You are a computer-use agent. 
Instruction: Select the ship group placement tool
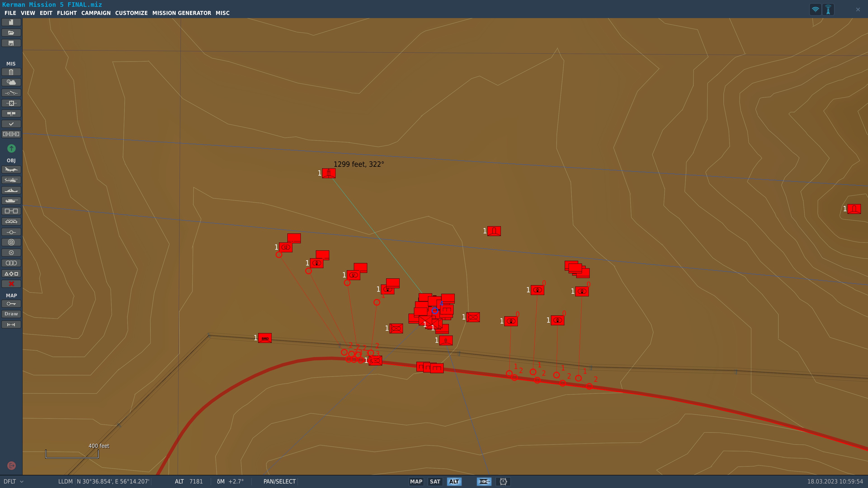(x=11, y=190)
